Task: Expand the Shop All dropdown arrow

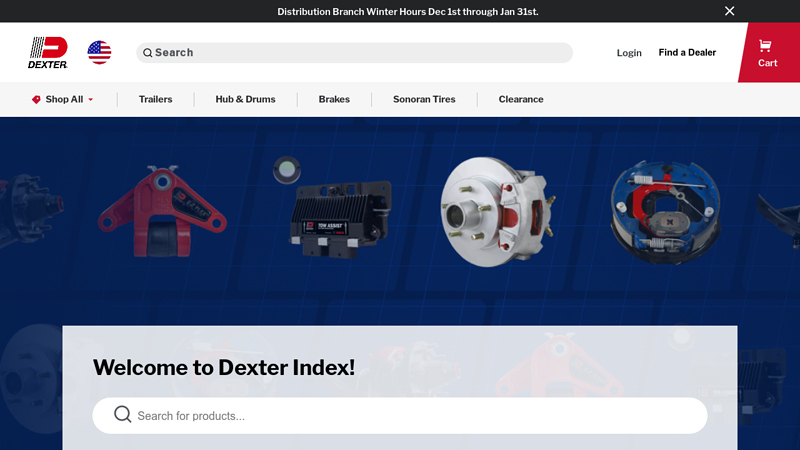Action: click(x=91, y=100)
